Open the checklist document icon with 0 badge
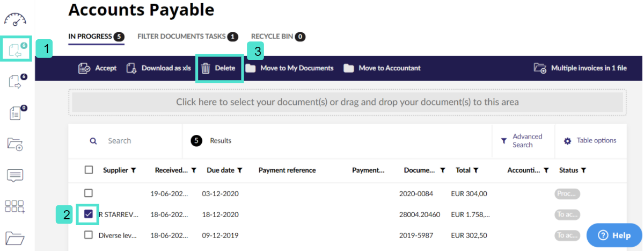This screenshot has width=644, height=251. click(x=17, y=112)
